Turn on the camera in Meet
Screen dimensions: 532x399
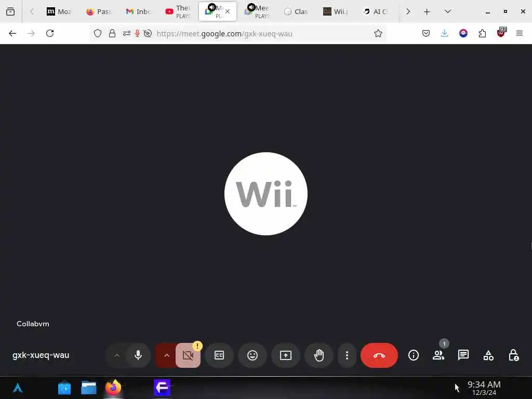coord(188,355)
